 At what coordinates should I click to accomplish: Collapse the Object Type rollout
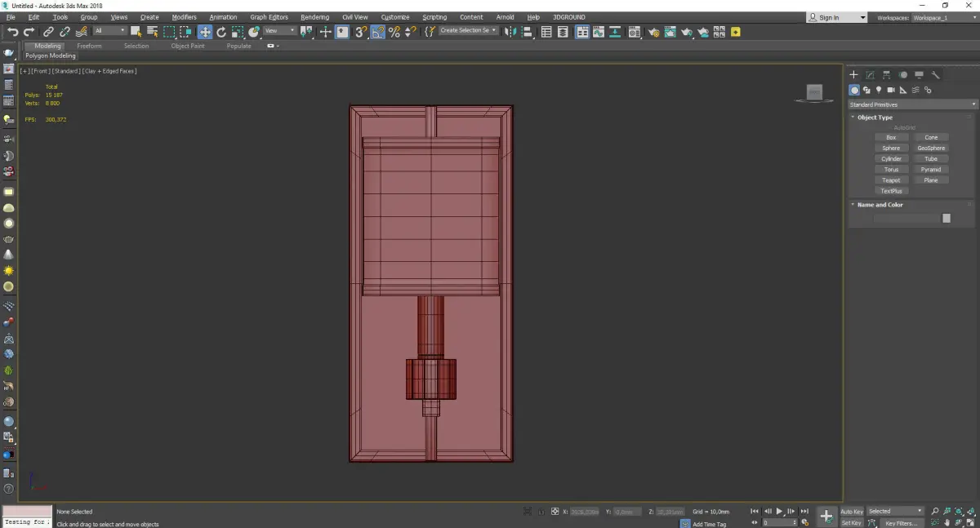pos(875,118)
